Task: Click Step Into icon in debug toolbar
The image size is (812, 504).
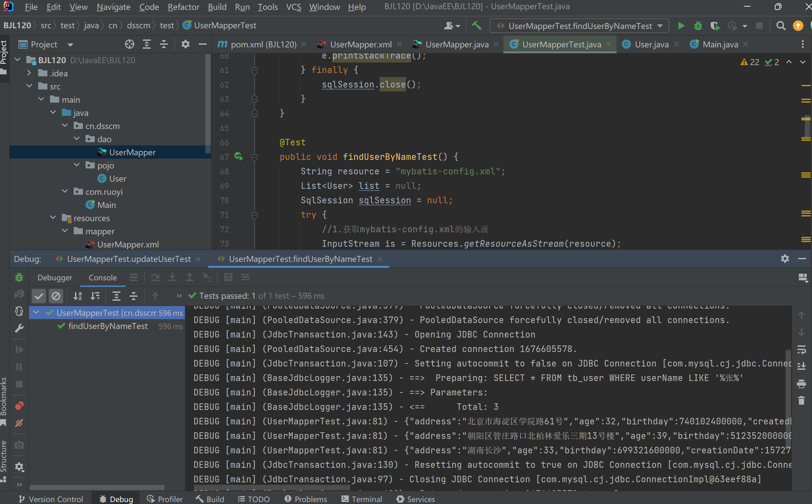Action: 172,277
